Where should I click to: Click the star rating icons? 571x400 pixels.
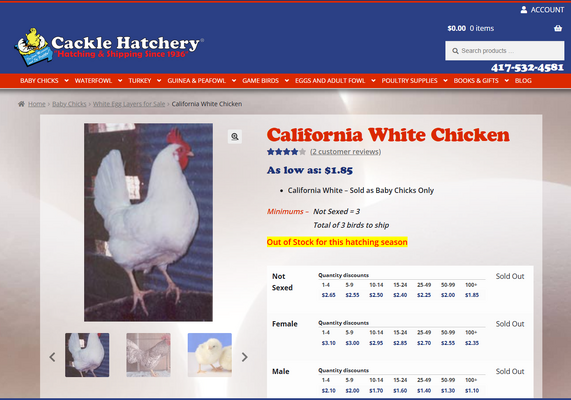pos(286,152)
